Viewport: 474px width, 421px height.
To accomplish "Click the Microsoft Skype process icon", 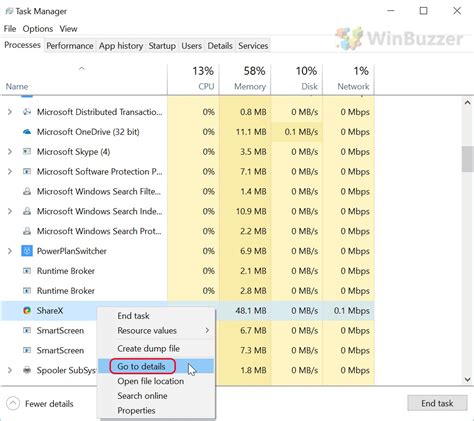I will point(27,152).
